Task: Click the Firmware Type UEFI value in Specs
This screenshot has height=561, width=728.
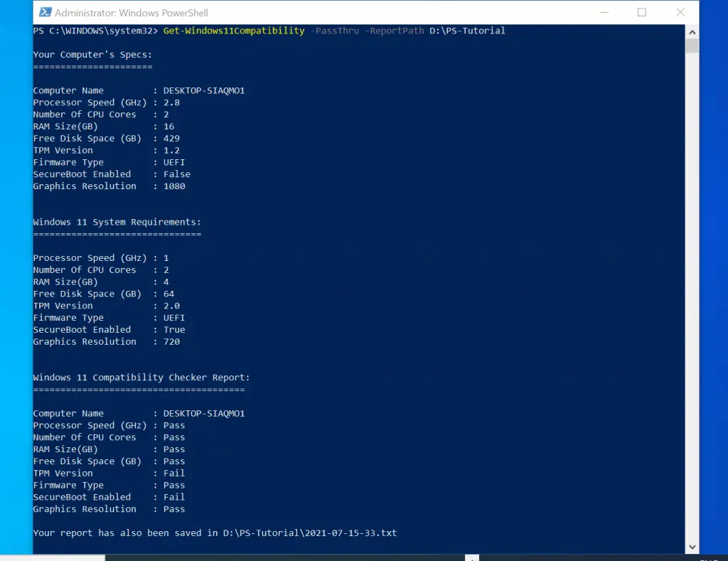Action: pyautogui.click(x=174, y=163)
